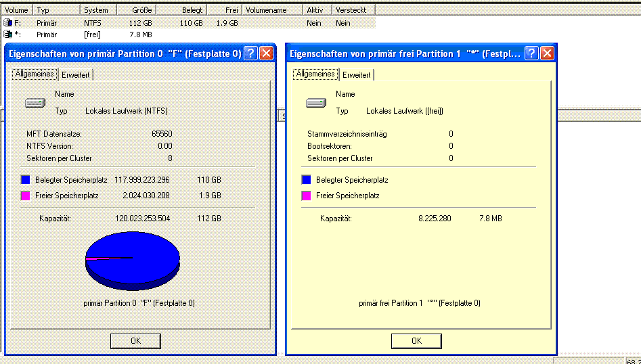Click magenta Freier Speicherplatz swatch in partition 0 dialog
641x364 pixels.
point(25,196)
